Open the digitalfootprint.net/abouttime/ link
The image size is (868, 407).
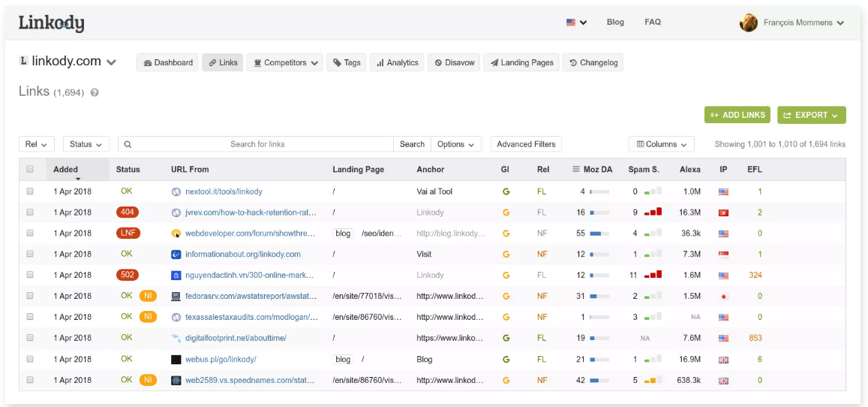click(x=236, y=338)
